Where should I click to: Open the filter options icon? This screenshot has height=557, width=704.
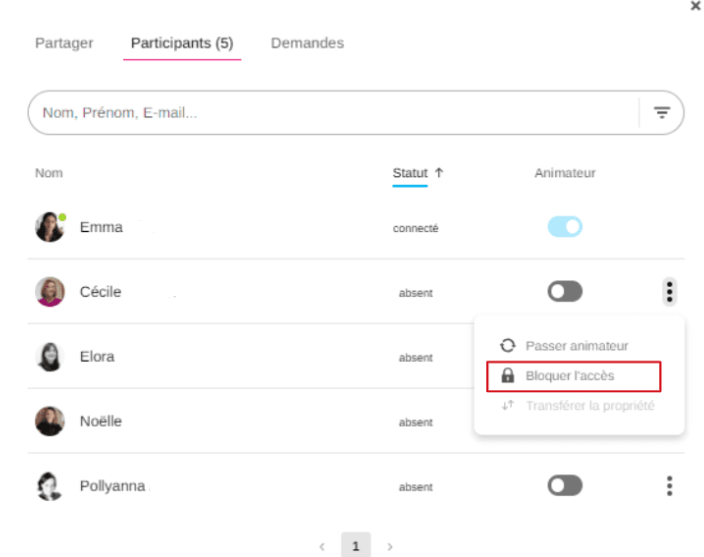661,113
